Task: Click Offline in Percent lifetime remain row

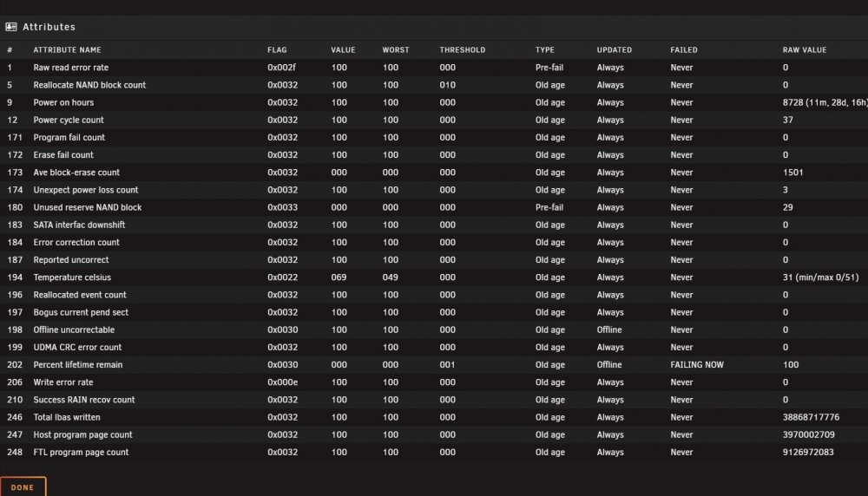Action: [609, 365]
